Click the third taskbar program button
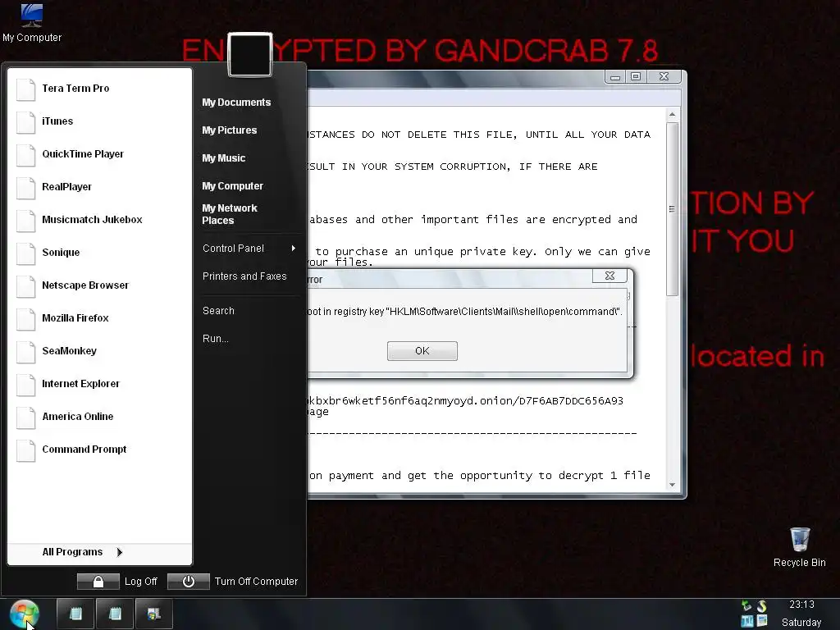Image resolution: width=840 pixels, height=630 pixels. pyautogui.click(x=153, y=614)
